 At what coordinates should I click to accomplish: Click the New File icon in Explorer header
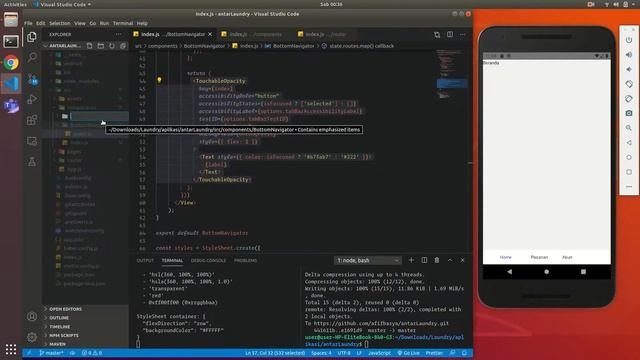pyautogui.click(x=89, y=46)
